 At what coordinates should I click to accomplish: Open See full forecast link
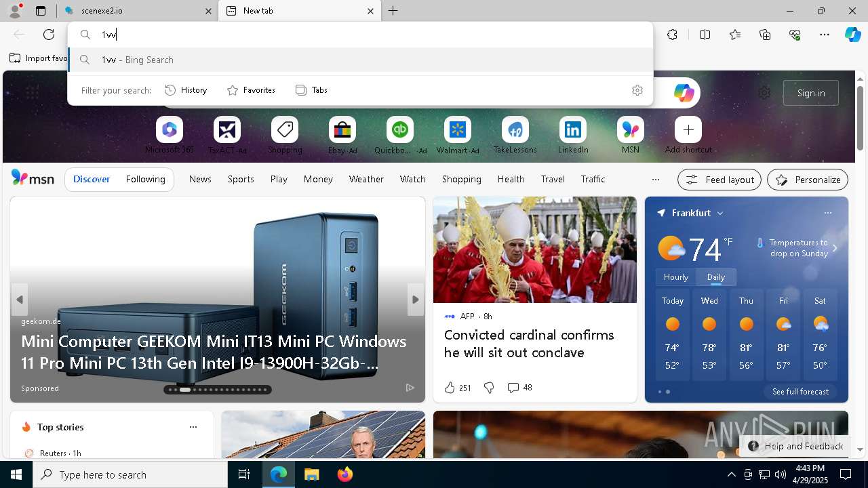(x=800, y=392)
